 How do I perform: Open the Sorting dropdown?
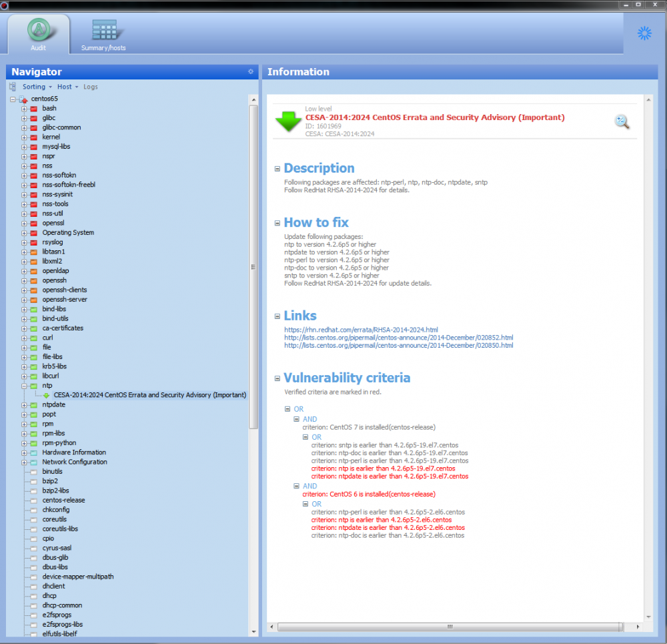pyautogui.click(x=37, y=87)
